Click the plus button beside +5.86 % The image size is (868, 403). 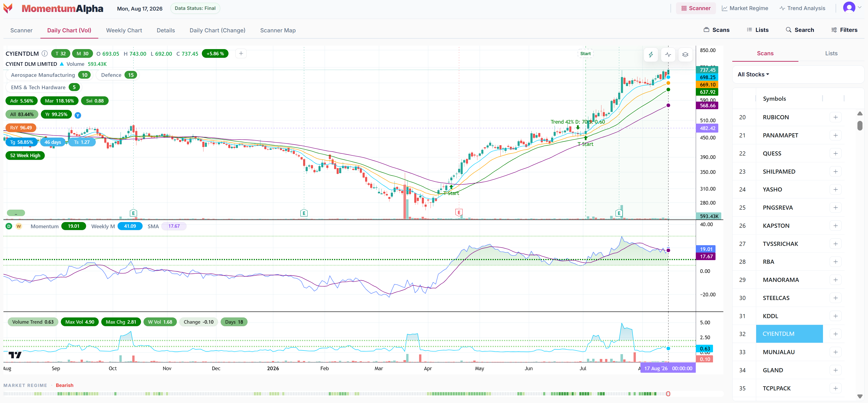241,53
